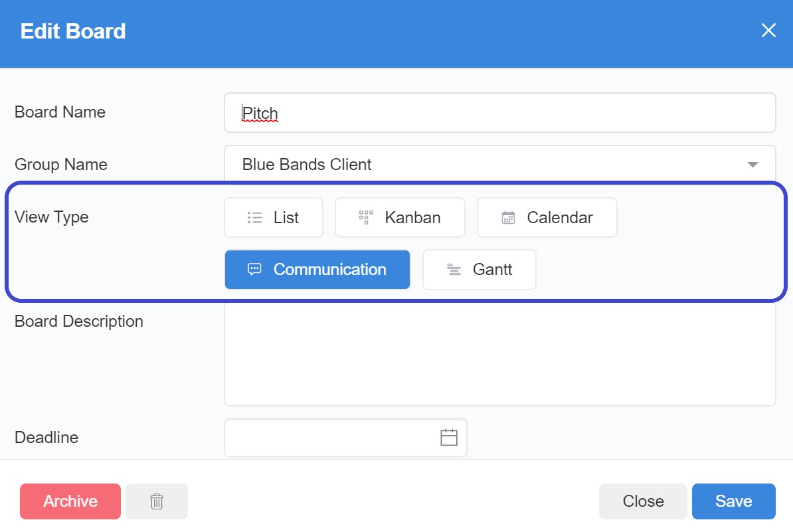Switch the view type to Gantt
793x532 pixels.
(x=480, y=270)
